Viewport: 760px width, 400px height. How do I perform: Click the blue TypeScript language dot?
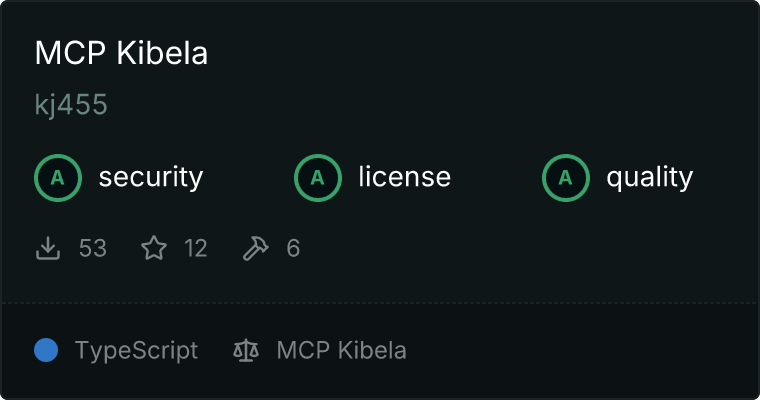click(x=46, y=350)
